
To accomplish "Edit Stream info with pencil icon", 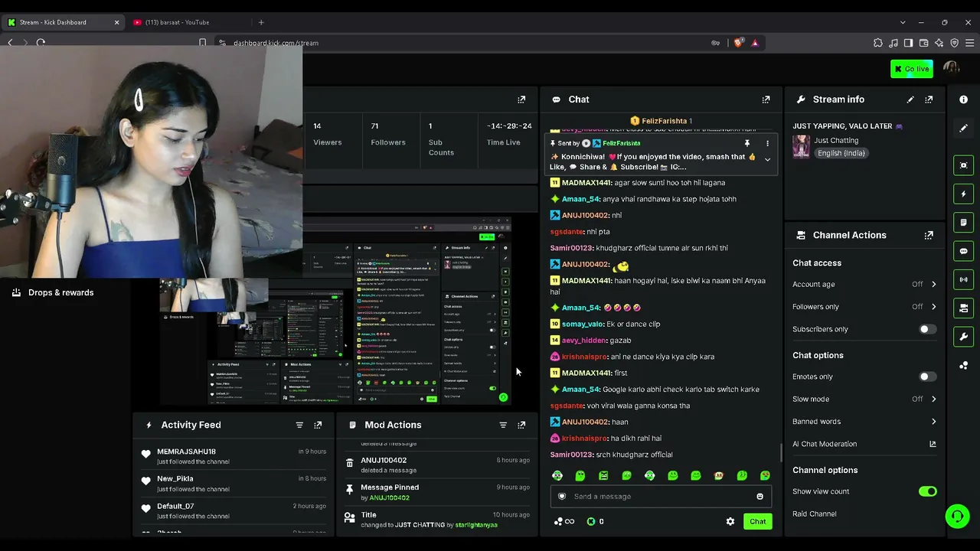I will pos(910,99).
